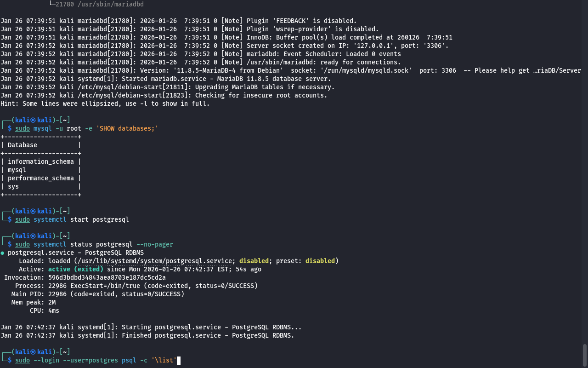Click the '\list' argument in the psql command

pos(164,360)
